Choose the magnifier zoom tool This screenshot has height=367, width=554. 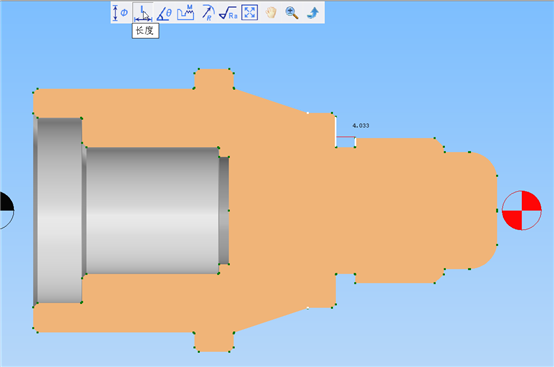point(292,13)
